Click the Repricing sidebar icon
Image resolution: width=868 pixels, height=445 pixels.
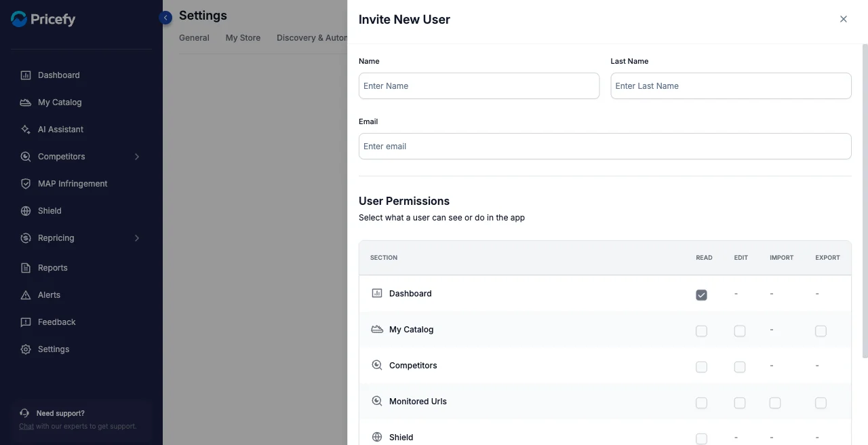tap(26, 238)
